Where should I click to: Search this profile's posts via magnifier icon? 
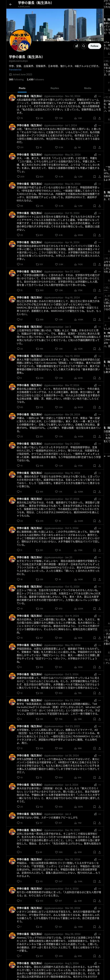84,46
